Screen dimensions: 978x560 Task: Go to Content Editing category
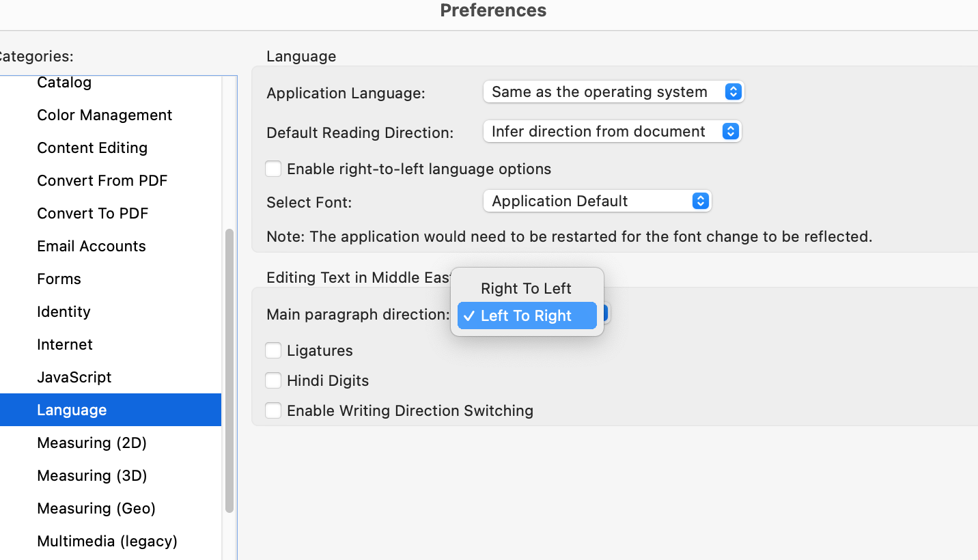pyautogui.click(x=92, y=148)
